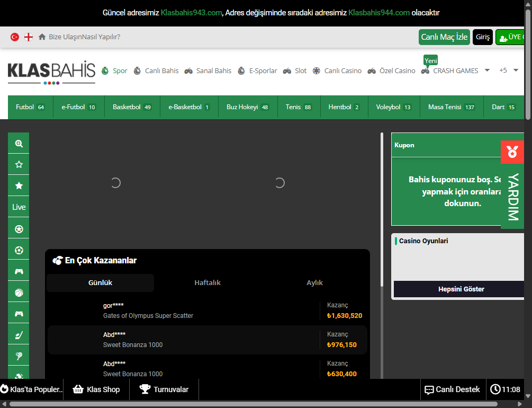Image resolution: width=532 pixels, height=408 pixels.
Task: Click the Hepsini Göster button
Action: 461,289
